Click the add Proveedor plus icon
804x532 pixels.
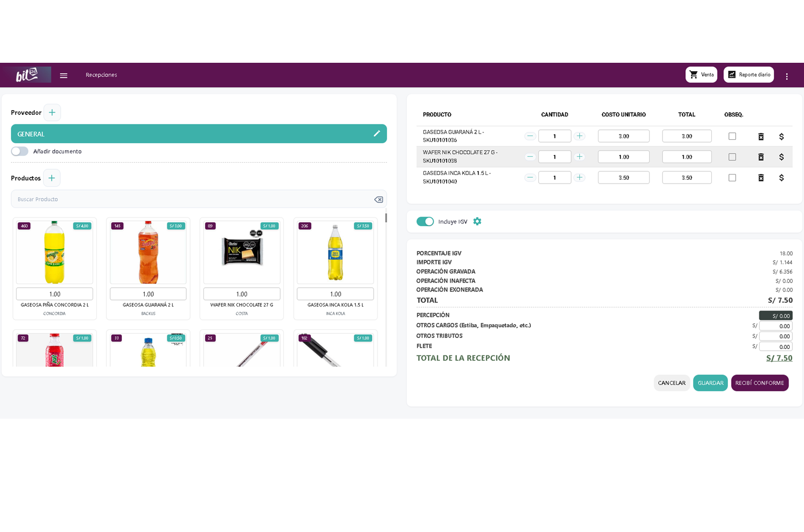[52, 112]
